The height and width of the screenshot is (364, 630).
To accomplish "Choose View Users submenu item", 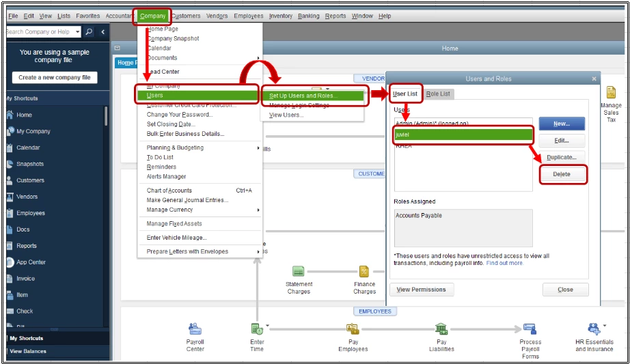I will click(x=286, y=115).
